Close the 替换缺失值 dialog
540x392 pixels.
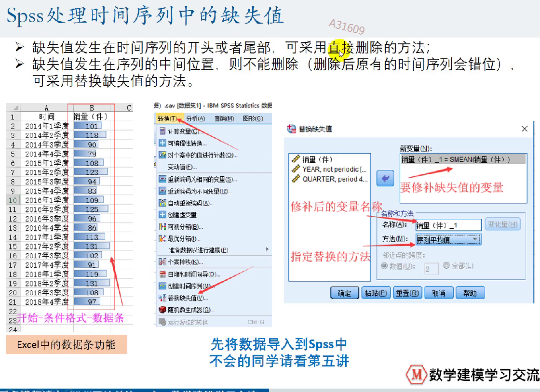[525, 129]
